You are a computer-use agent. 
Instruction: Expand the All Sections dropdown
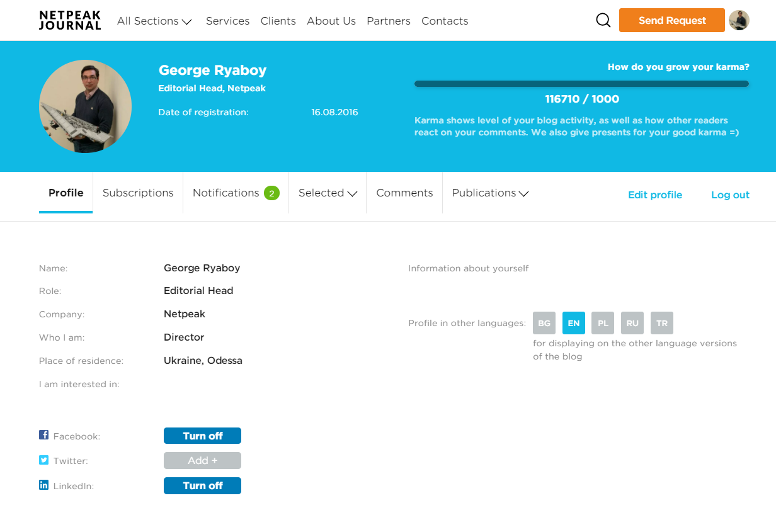[154, 21]
